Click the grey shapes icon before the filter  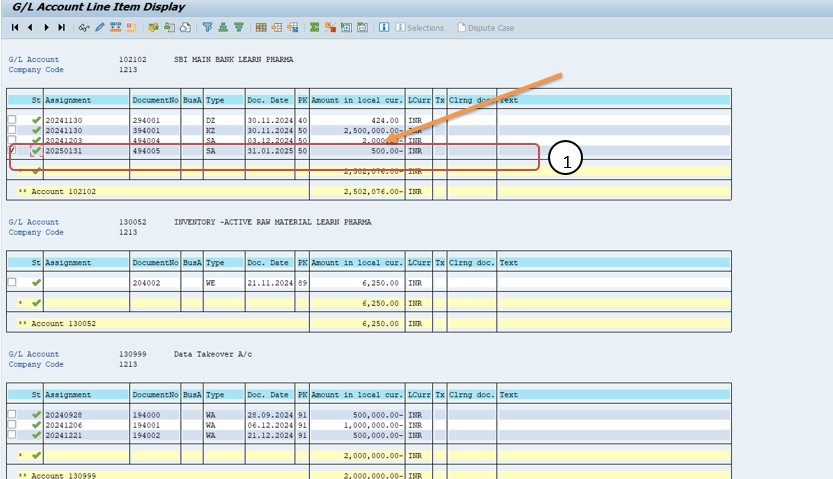185,28
